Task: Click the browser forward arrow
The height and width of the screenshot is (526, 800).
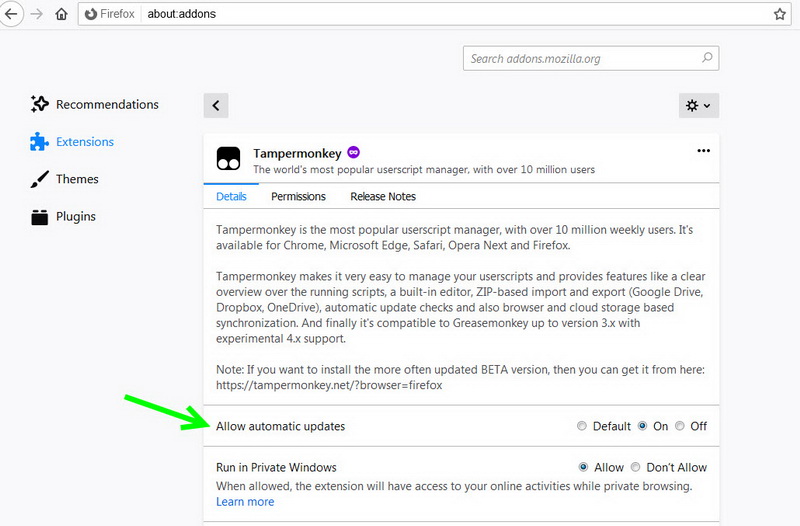Action: (x=37, y=14)
